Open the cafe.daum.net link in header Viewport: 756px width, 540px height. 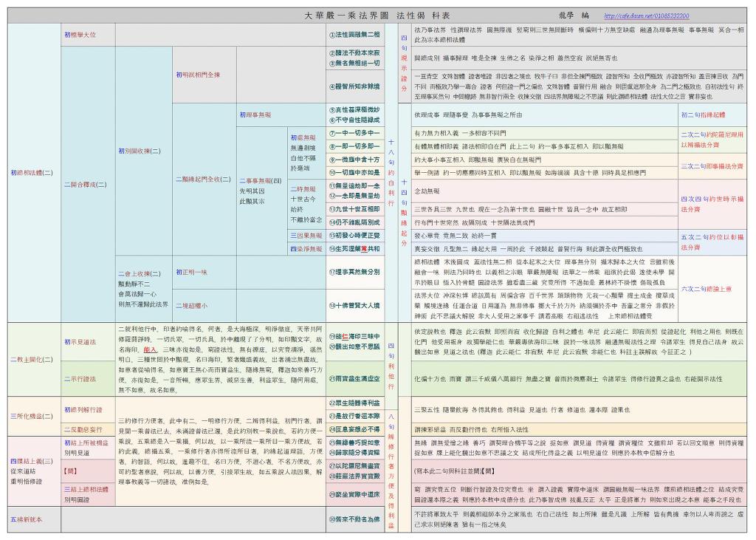click(646, 16)
